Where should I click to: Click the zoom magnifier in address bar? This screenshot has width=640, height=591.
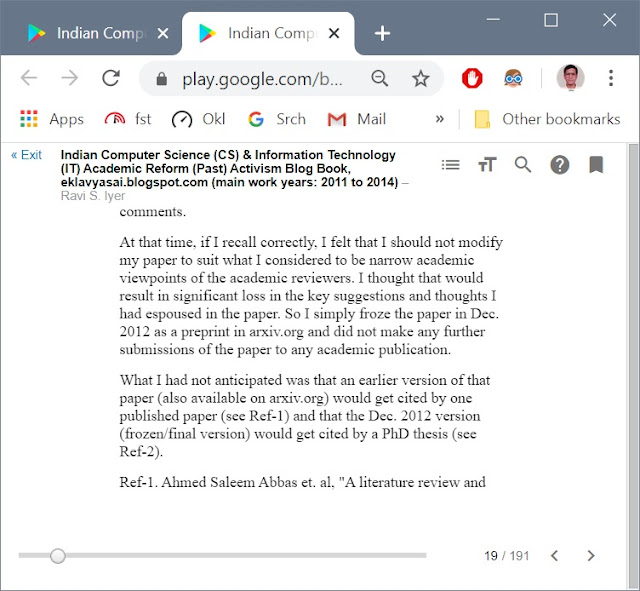(x=380, y=78)
